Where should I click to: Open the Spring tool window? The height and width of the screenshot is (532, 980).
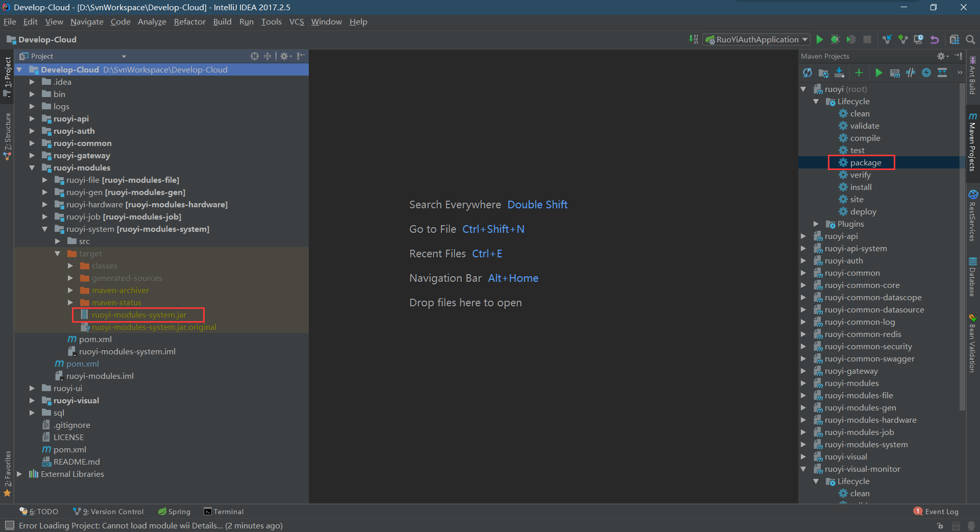[x=174, y=512]
